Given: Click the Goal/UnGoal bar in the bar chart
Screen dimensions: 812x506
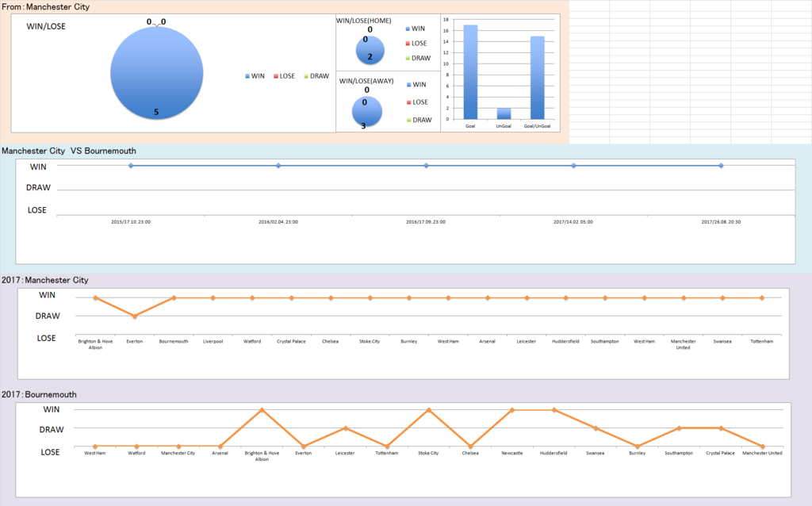Looking at the screenshot, I should 537,78.
